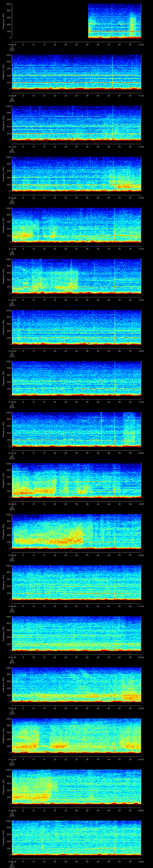Select the "6:13:00" start time label
This screenshot has height=868, width=153.
[x=12, y=249]
